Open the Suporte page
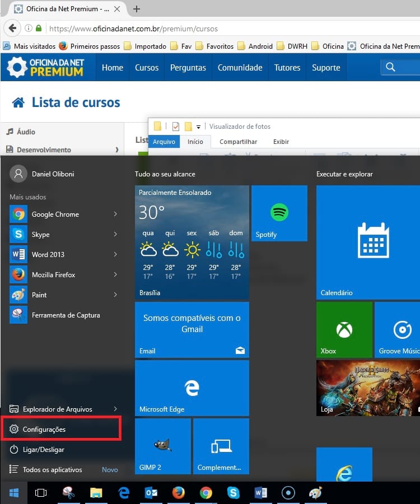Viewport: 420px width, 504px height. click(x=326, y=68)
